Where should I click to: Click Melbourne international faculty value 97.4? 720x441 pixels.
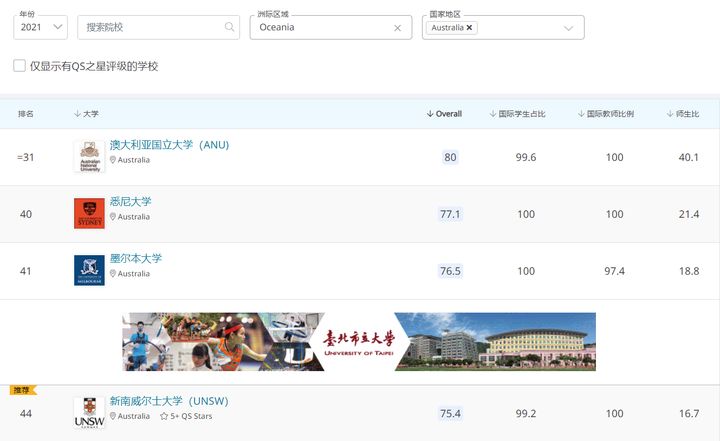614,271
